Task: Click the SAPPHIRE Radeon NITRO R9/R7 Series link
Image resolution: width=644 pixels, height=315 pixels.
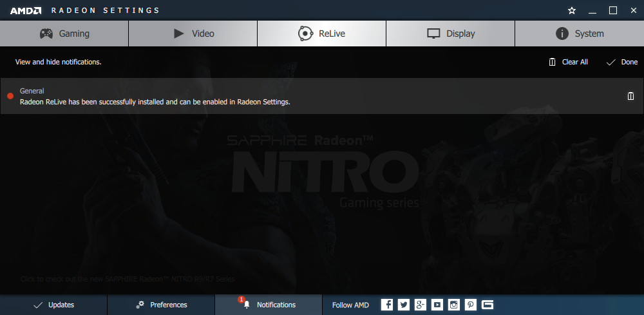Action: coord(128,279)
